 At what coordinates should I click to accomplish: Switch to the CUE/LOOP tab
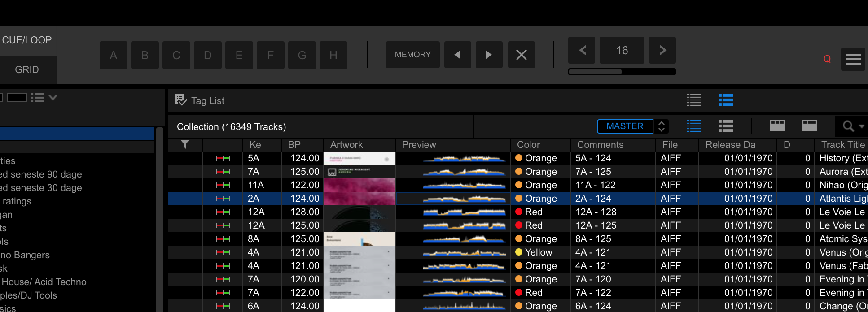(x=27, y=40)
